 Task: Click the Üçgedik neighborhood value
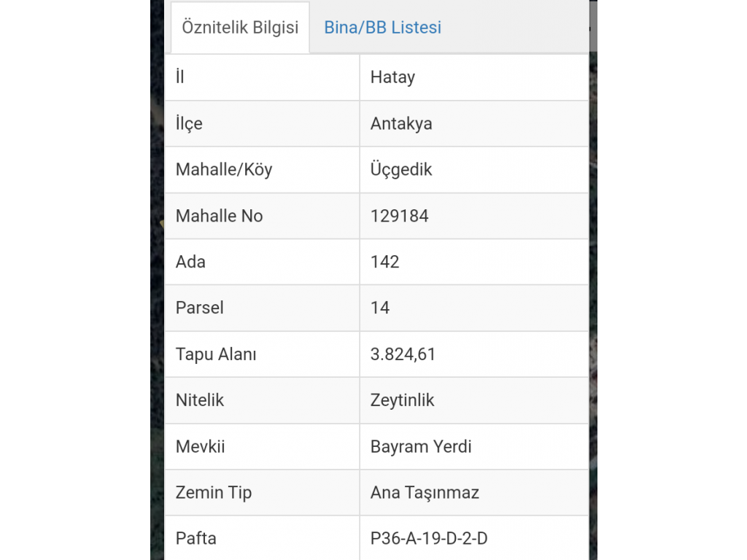[x=401, y=170]
